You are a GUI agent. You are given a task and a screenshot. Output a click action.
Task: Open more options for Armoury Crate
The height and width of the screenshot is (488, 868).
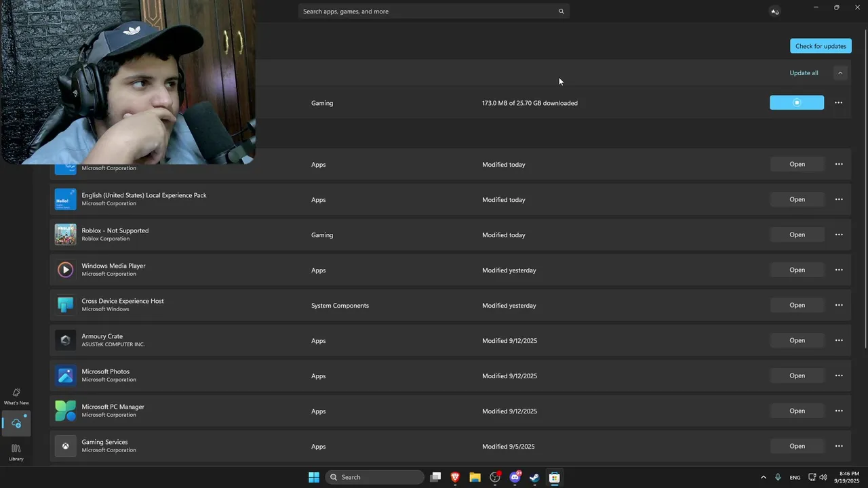click(839, 340)
